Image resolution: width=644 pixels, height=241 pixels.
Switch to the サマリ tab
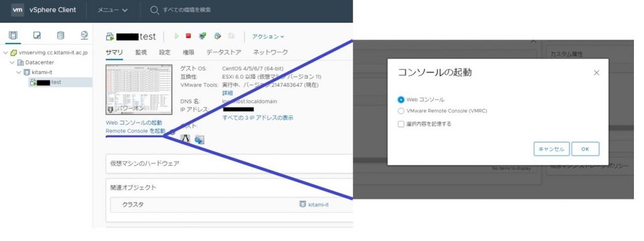point(114,52)
